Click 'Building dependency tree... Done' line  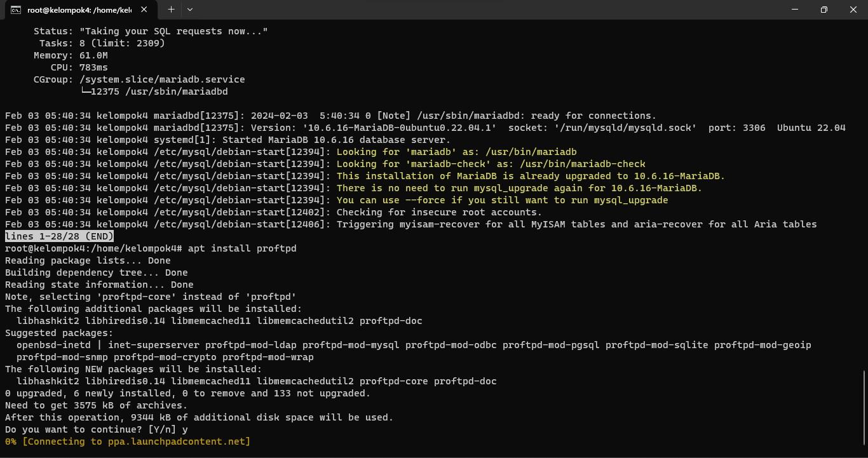[x=97, y=273]
